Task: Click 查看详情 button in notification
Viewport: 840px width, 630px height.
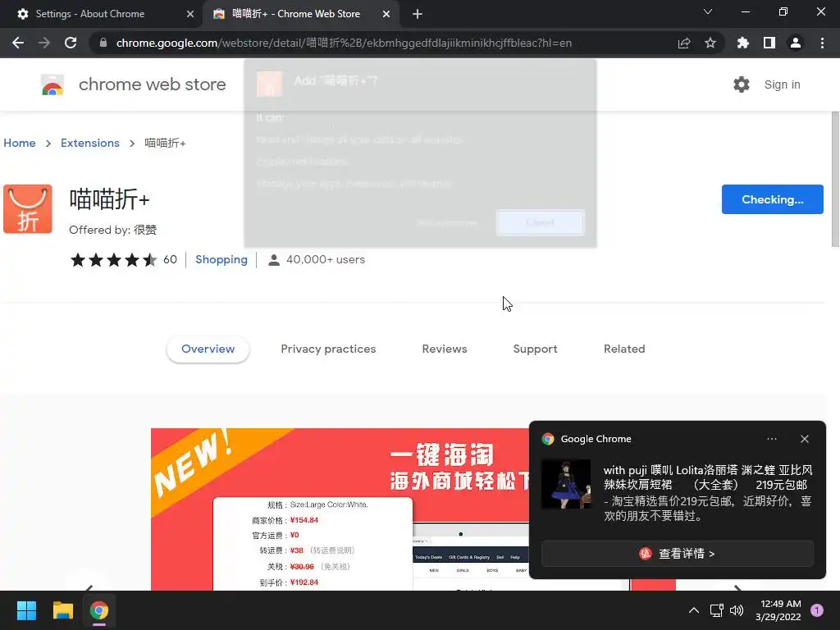Action: point(678,554)
